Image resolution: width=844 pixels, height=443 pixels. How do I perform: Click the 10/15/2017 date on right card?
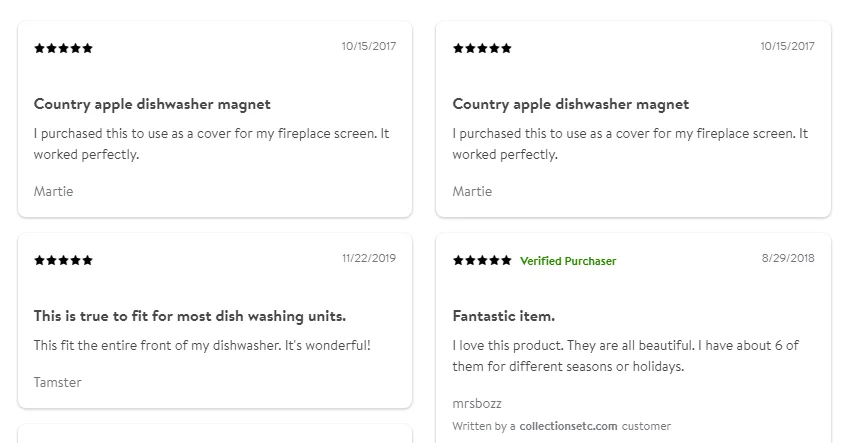[x=787, y=46]
